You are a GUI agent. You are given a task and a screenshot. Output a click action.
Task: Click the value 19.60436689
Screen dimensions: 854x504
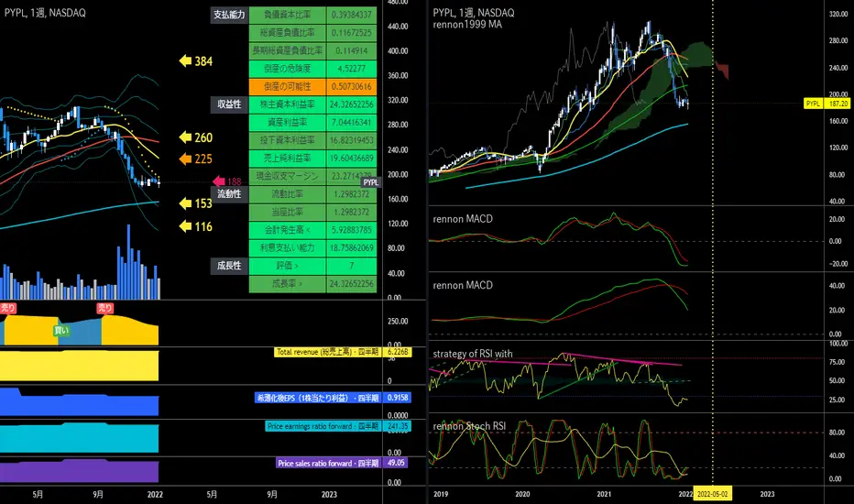tap(352, 158)
